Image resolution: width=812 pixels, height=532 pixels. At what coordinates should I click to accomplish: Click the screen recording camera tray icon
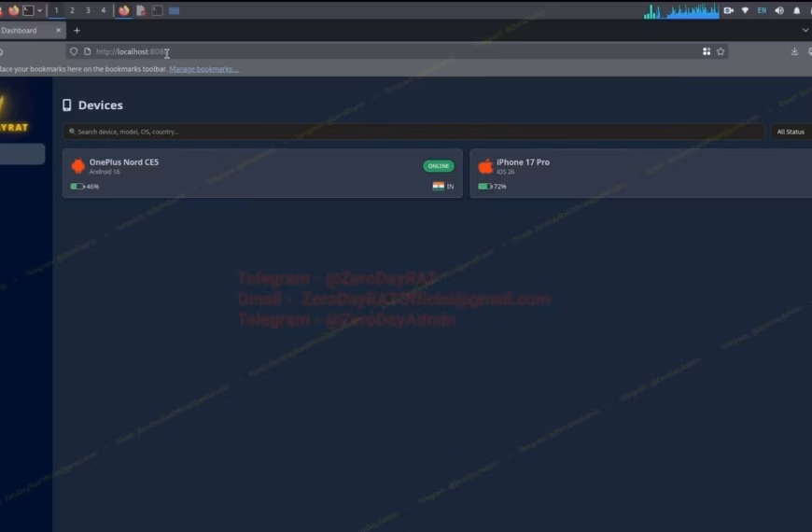coord(729,10)
